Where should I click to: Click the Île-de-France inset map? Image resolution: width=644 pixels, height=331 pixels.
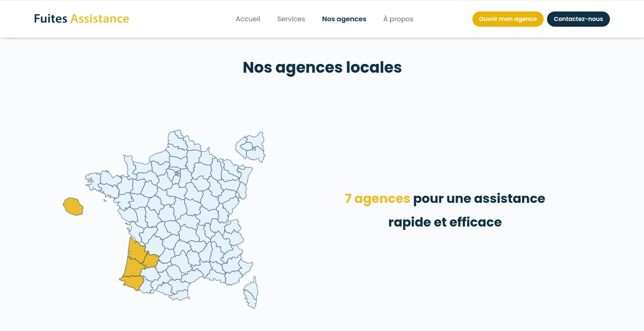tap(250, 147)
